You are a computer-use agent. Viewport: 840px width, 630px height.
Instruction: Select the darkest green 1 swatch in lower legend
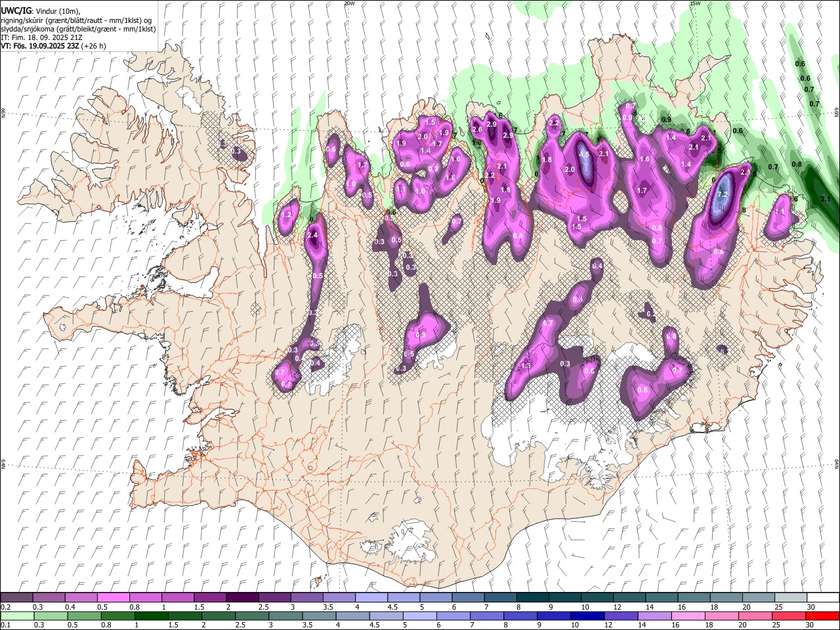point(150,616)
